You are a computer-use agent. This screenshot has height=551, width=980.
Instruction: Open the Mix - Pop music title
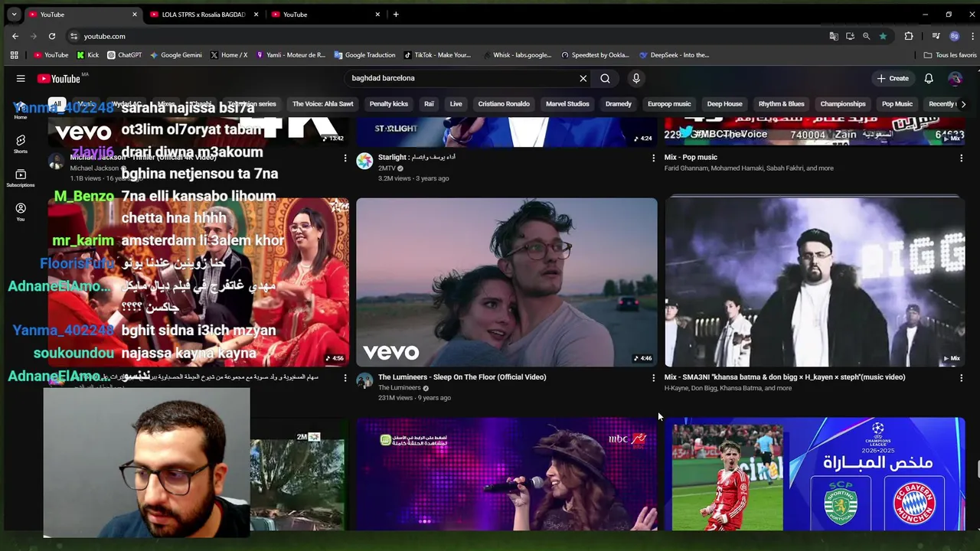click(691, 157)
